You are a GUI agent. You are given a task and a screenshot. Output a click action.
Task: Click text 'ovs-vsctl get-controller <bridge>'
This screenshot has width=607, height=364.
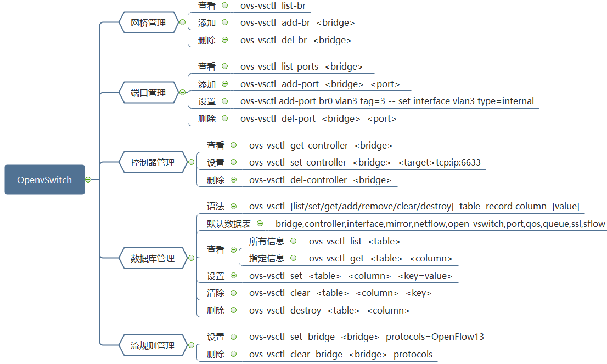(321, 145)
